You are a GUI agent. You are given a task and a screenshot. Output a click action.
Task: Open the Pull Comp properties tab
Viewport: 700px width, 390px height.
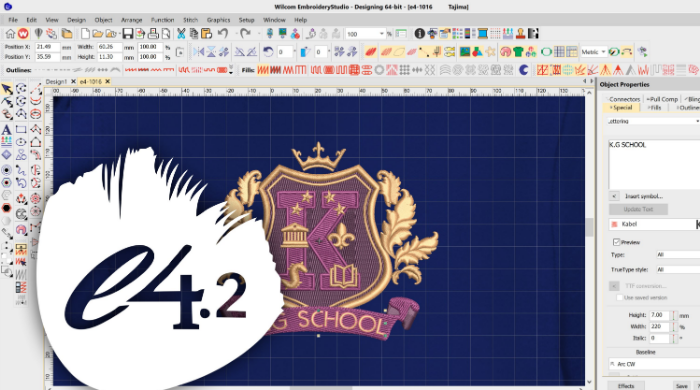coord(662,99)
